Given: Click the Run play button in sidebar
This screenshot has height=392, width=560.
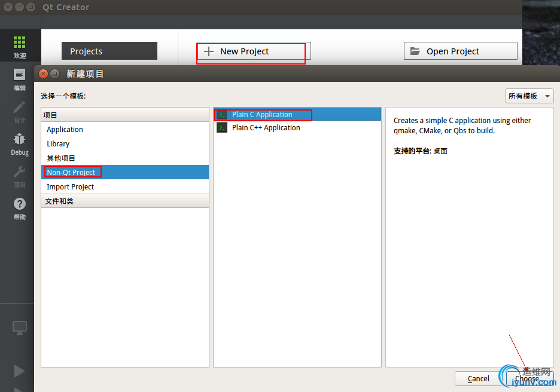Looking at the screenshot, I should pos(19,371).
